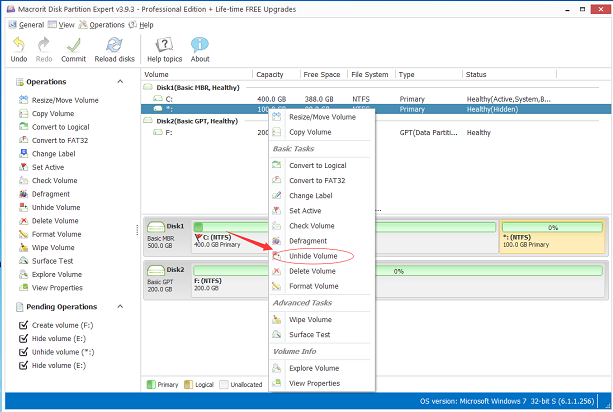The width and height of the screenshot is (613, 412).
Task: Click the Commit checkmark icon
Action: pyautogui.click(x=73, y=45)
